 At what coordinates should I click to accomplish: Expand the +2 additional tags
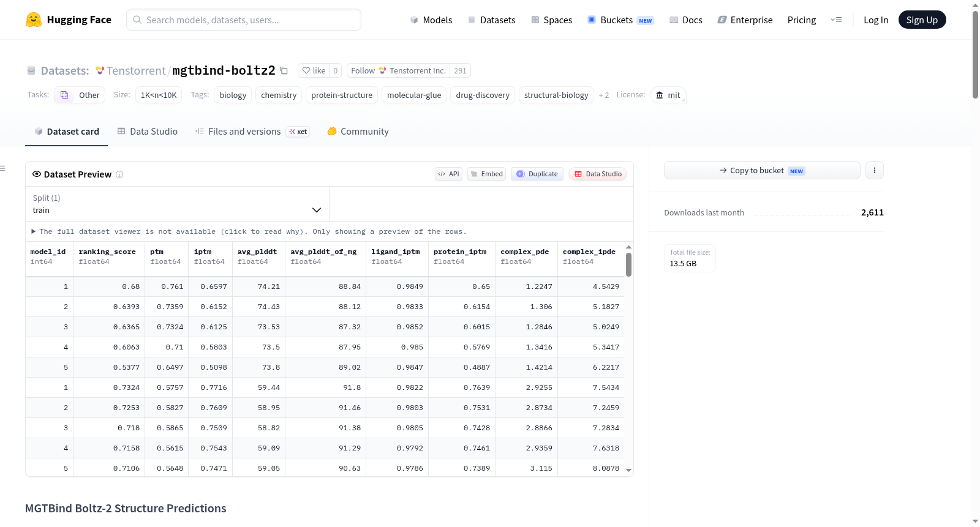[604, 95]
